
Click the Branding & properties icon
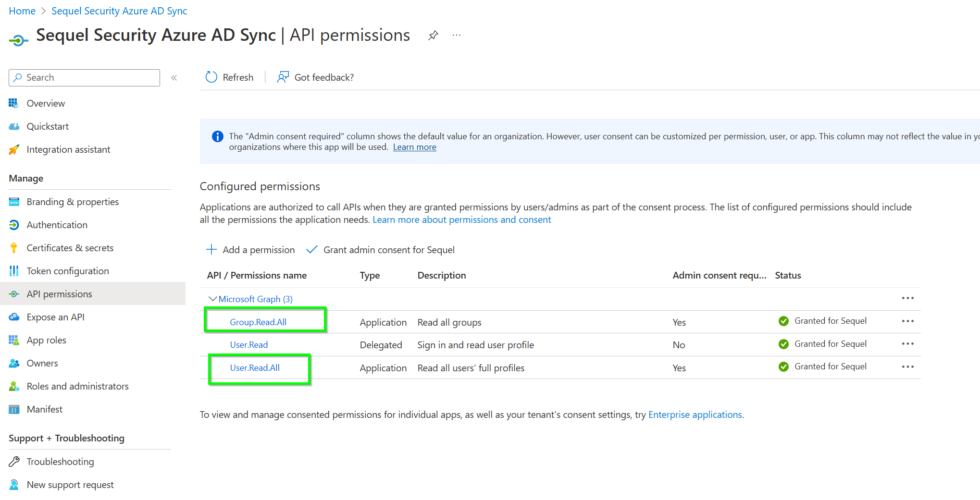coord(14,202)
